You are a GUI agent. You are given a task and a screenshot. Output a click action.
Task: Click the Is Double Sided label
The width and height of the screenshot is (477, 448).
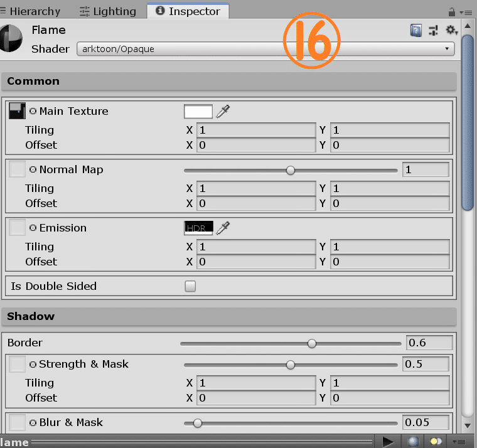(x=54, y=286)
